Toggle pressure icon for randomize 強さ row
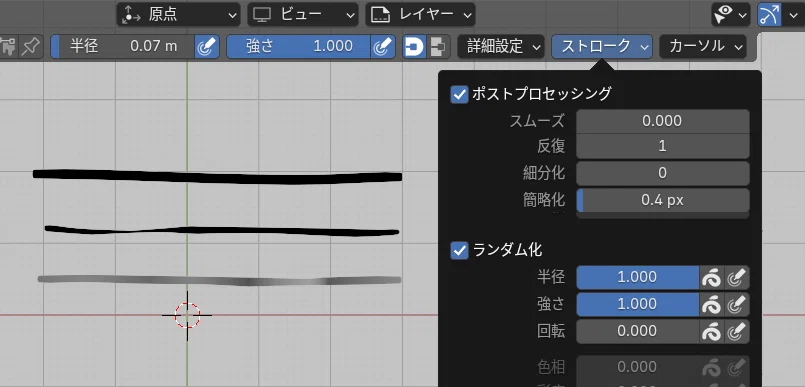 click(x=737, y=304)
